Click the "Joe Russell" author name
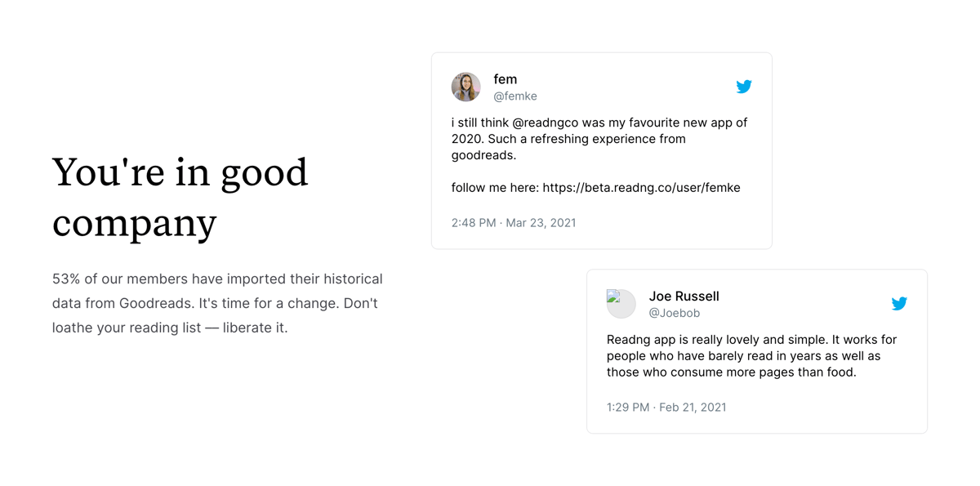Screen dimensions: 980x486 (x=684, y=297)
